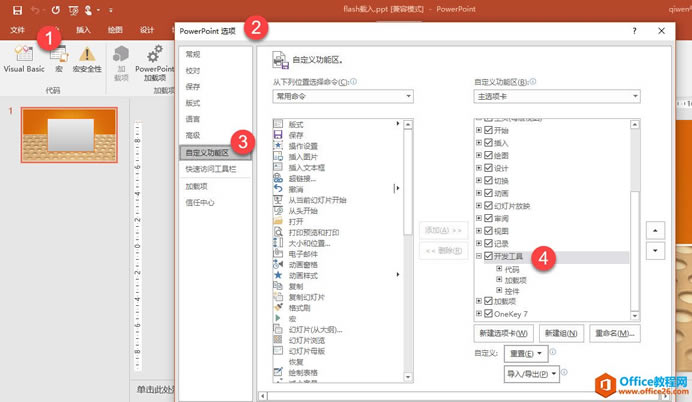Select the 动画窗格 command icon
The image size is (692, 402).
tap(278, 264)
